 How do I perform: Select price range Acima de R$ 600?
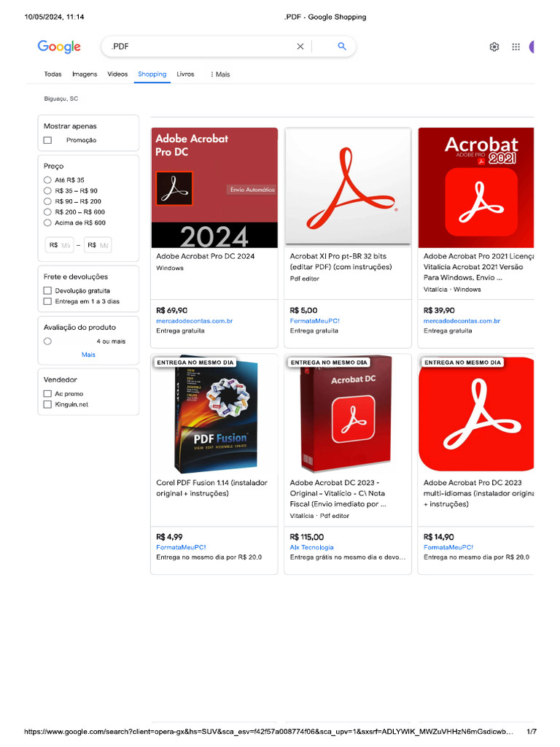point(47,222)
